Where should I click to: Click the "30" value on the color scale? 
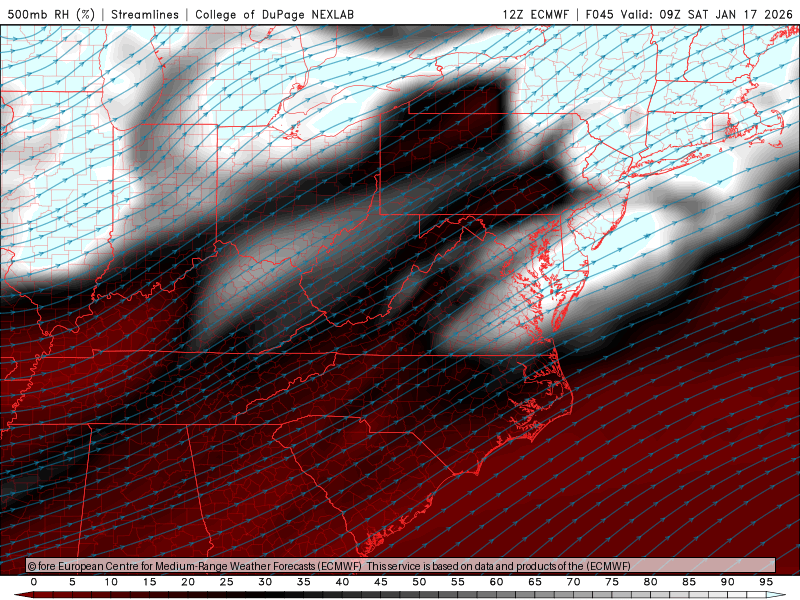click(x=265, y=582)
